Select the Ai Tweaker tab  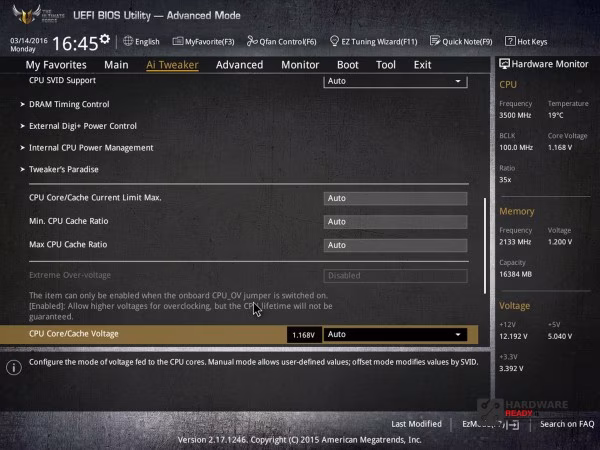click(x=172, y=65)
